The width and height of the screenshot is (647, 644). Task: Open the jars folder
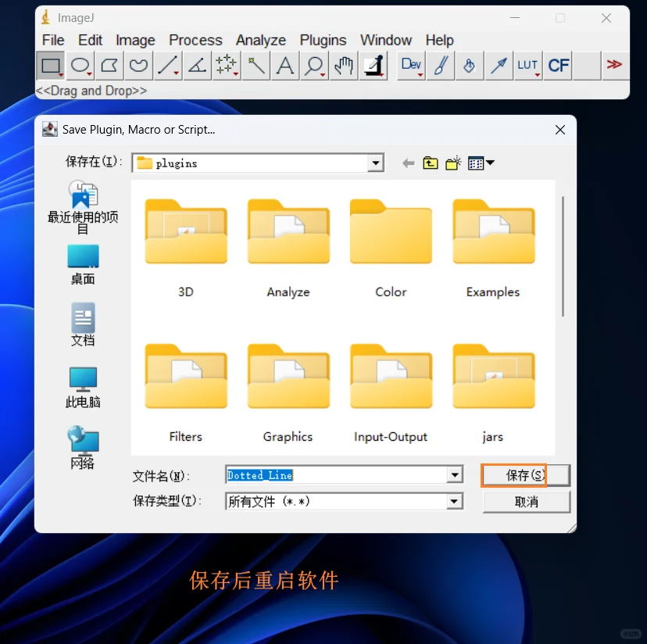click(x=492, y=377)
